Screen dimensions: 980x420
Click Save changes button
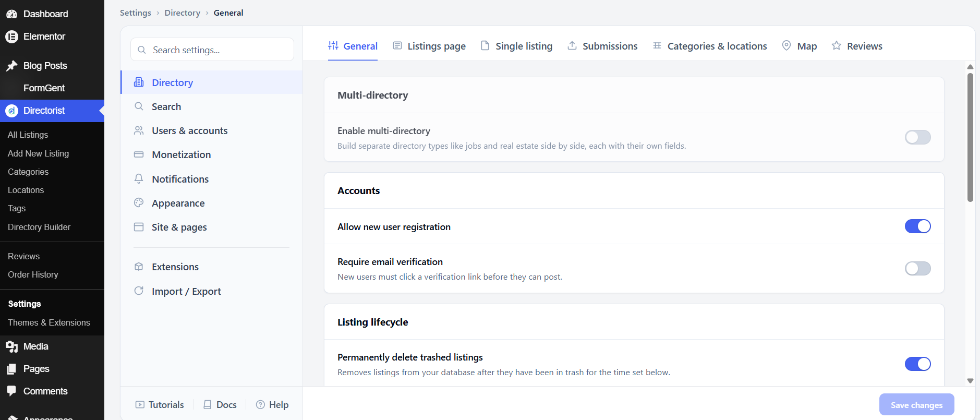[x=916, y=405]
